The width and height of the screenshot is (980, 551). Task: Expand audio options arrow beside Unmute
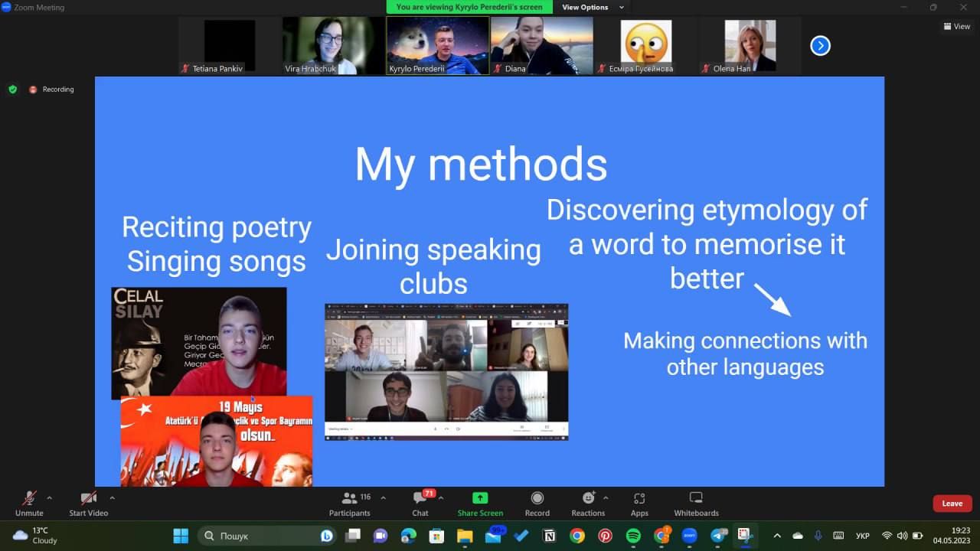pos(50,497)
